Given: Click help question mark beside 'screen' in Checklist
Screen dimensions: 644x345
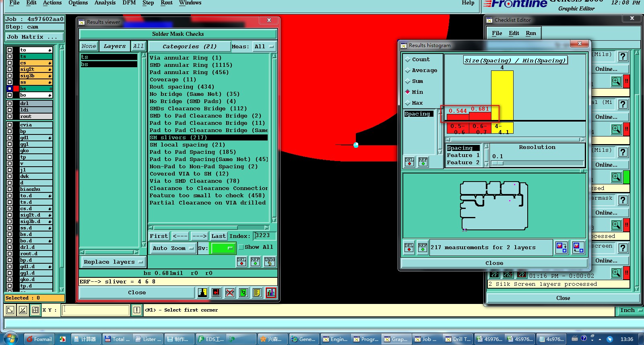Looking at the screenshot, I should [x=623, y=248].
